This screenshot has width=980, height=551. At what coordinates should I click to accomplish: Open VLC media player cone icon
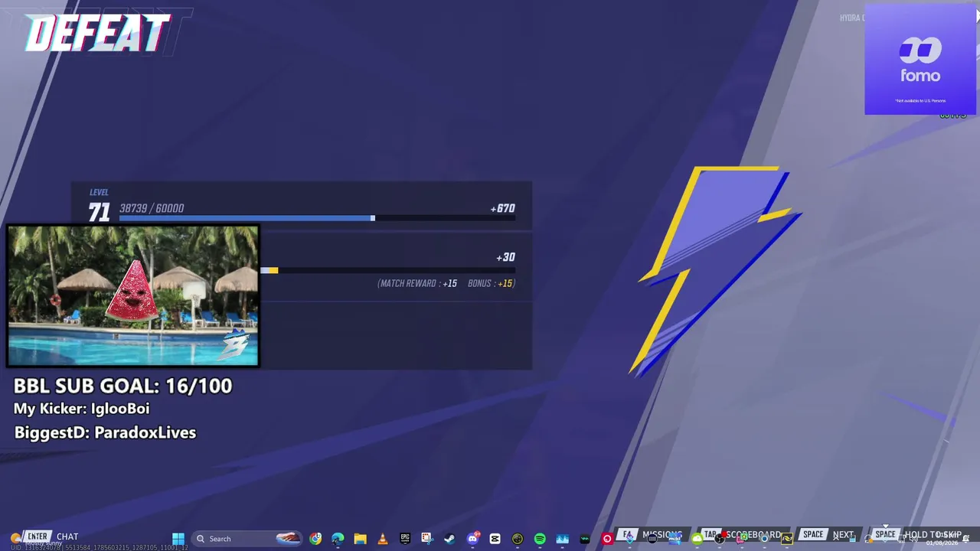pos(383,539)
